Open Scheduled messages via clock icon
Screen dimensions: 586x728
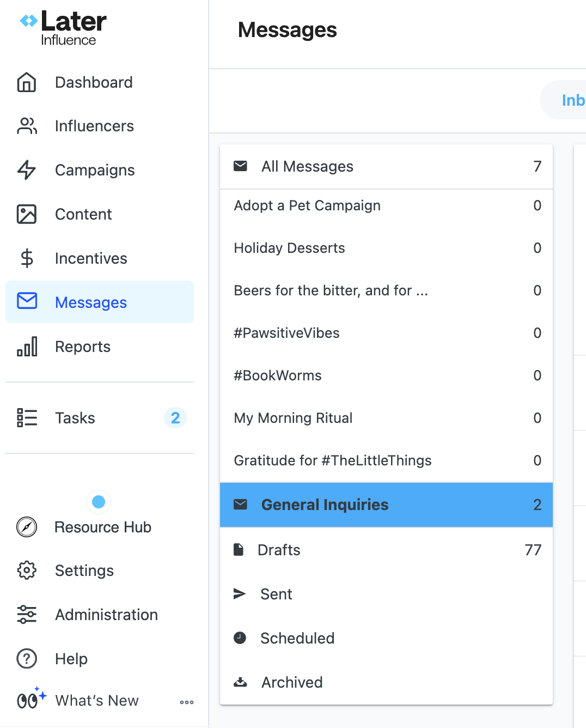point(240,638)
